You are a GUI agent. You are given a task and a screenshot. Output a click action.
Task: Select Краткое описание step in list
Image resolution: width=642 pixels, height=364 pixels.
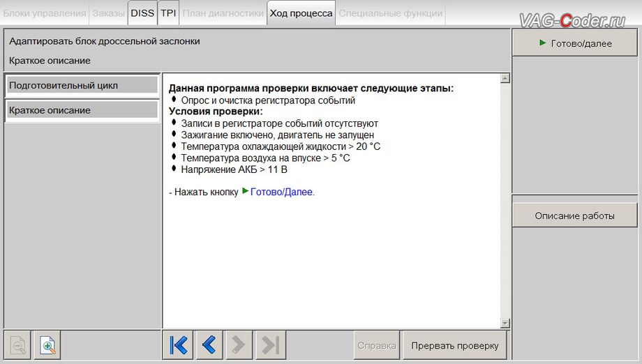82,110
